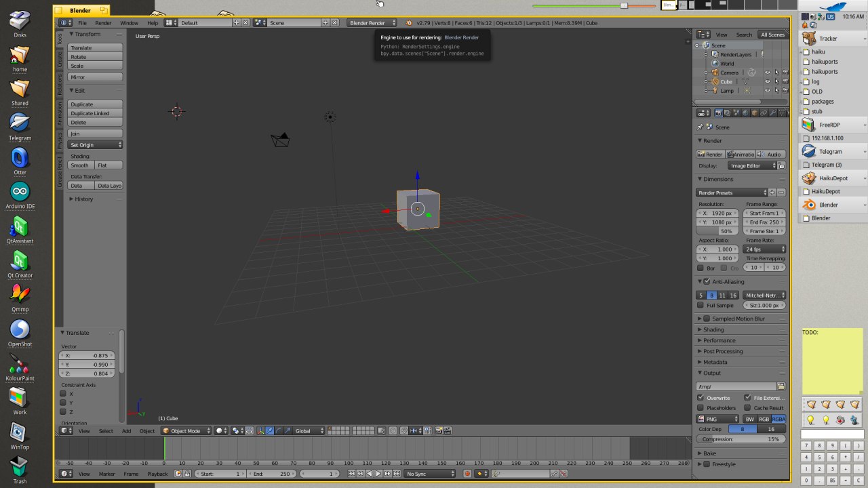Expand the Shading panel in render properties
Viewport: 868px width, 488px height.
[x=713, y=329]
